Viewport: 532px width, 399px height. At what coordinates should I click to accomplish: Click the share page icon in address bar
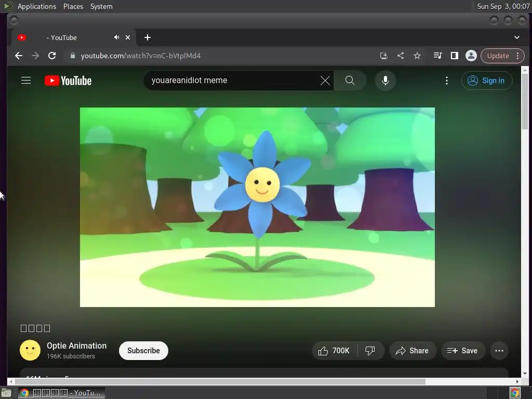pyautogui.click(x=401, y=56)
